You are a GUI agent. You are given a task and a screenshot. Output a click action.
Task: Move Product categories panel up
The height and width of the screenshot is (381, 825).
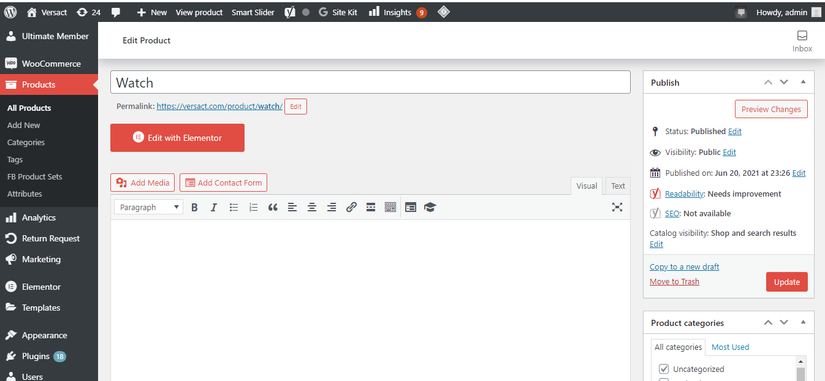point(768,323)
